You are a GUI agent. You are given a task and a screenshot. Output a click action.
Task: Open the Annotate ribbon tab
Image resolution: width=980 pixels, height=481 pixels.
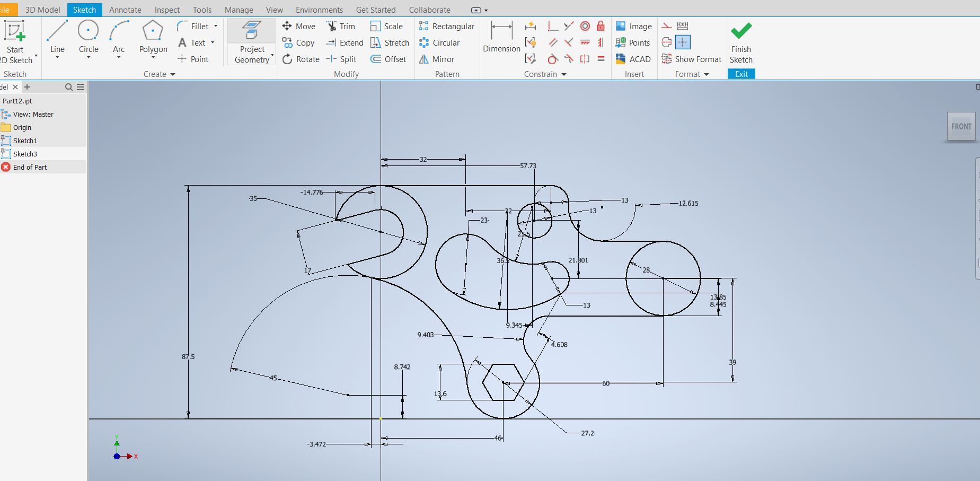point(125,10)
